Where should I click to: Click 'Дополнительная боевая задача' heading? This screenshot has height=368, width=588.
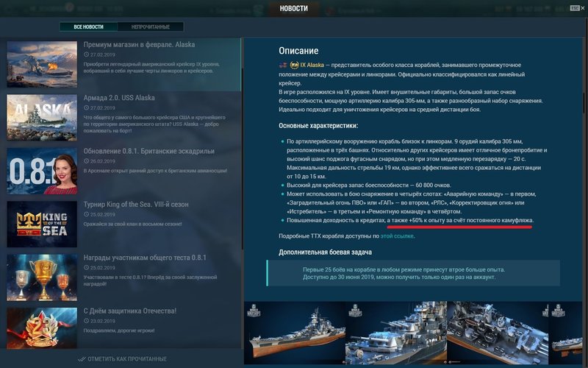point(325,252)
